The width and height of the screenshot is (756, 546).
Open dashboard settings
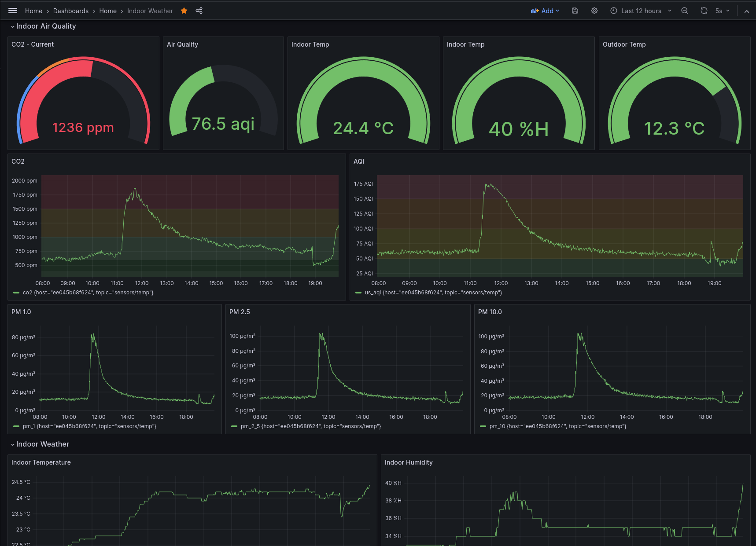pyautogui.click(x=594, y=11)
